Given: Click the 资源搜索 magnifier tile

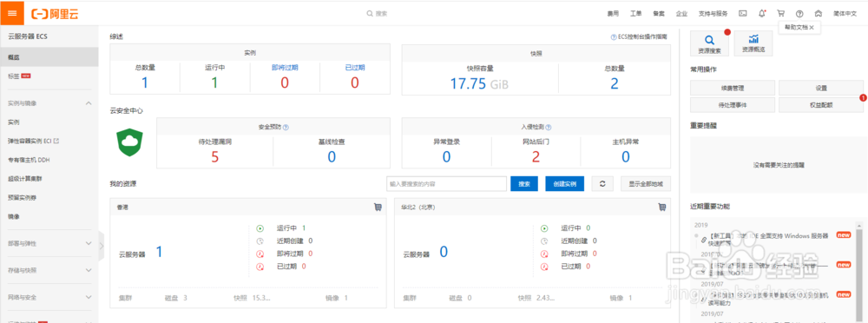Looking at the screenshot, I should click(x=709, y=43).
